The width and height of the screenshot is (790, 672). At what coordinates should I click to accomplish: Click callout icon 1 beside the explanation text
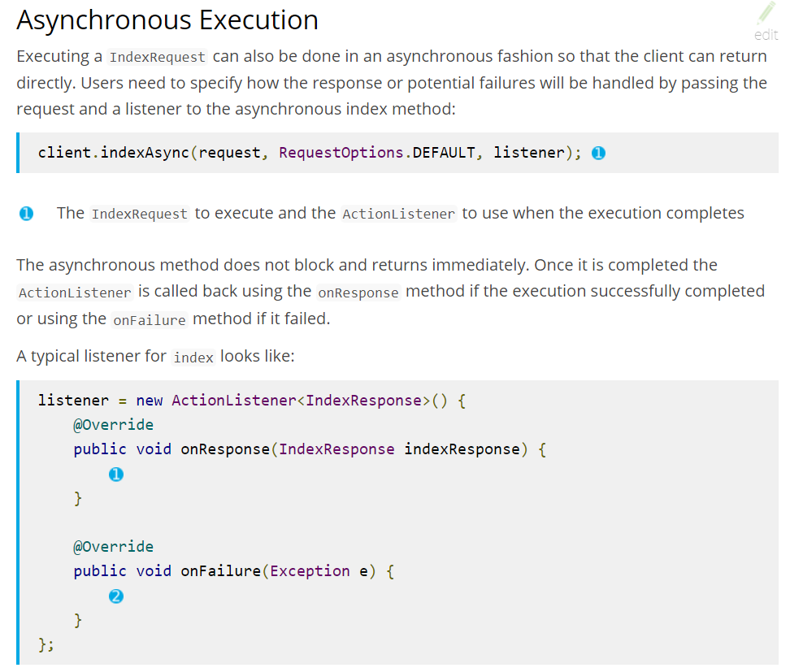[x=25, y=213]
